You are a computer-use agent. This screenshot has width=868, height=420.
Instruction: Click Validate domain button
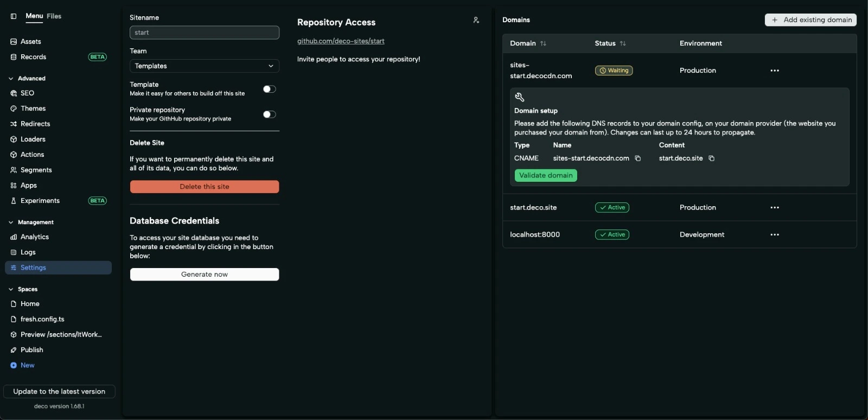tap(546, 175)
